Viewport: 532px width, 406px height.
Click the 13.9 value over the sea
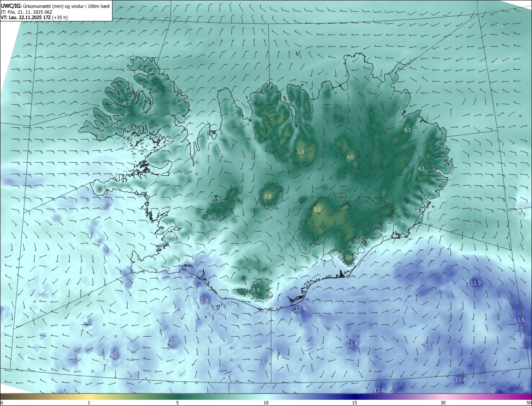coord(475,283)
